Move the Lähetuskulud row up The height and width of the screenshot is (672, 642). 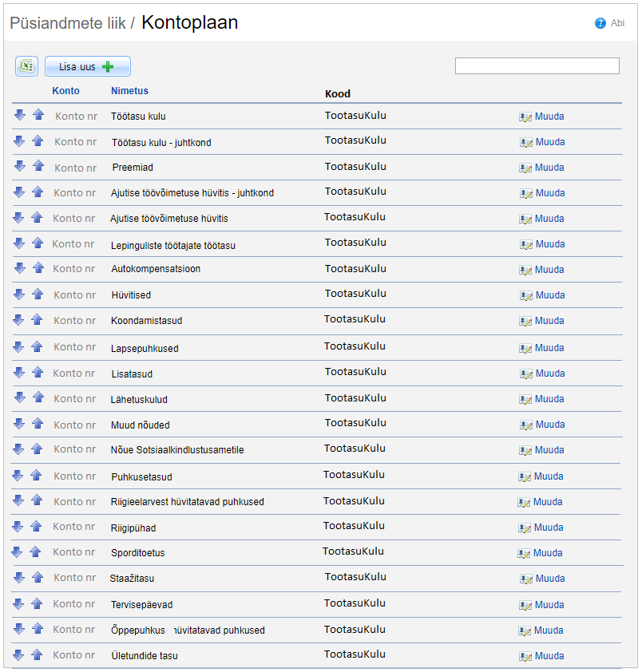[x=38, y=397]
